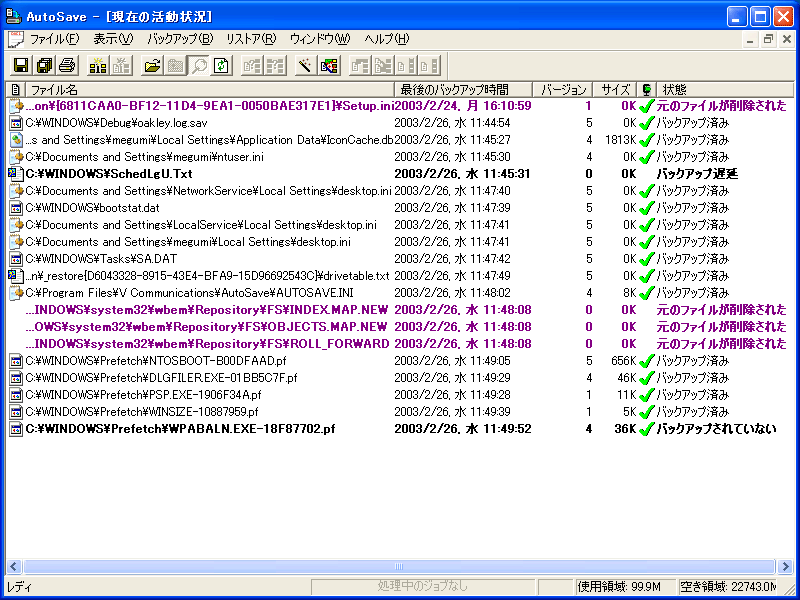Click the green checkmark on ntuser.ini row
The image size is (800, 600).
click(x=646, y=157)
